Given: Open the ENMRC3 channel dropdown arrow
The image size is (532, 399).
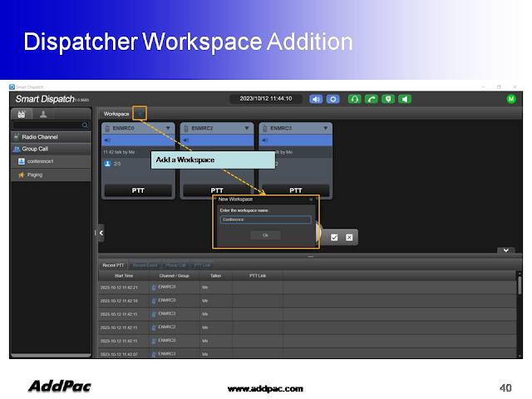Looking at the screenshot, I should point(325,128).
